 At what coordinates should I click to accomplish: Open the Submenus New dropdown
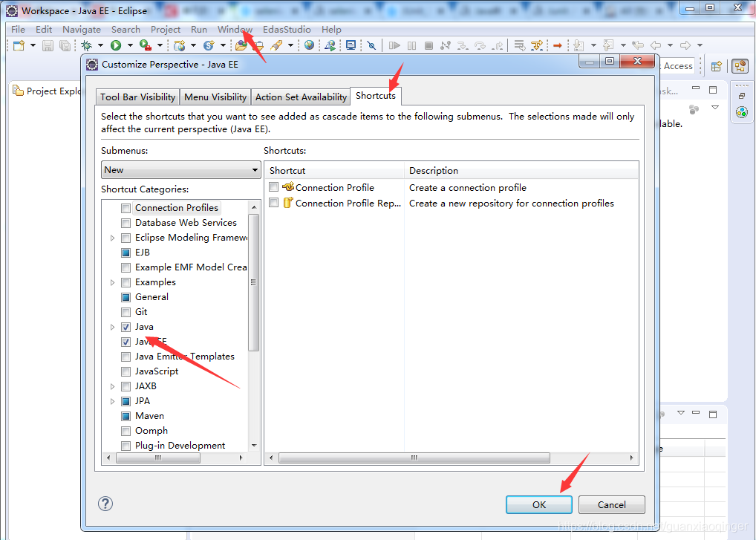(x=180, y=169)
